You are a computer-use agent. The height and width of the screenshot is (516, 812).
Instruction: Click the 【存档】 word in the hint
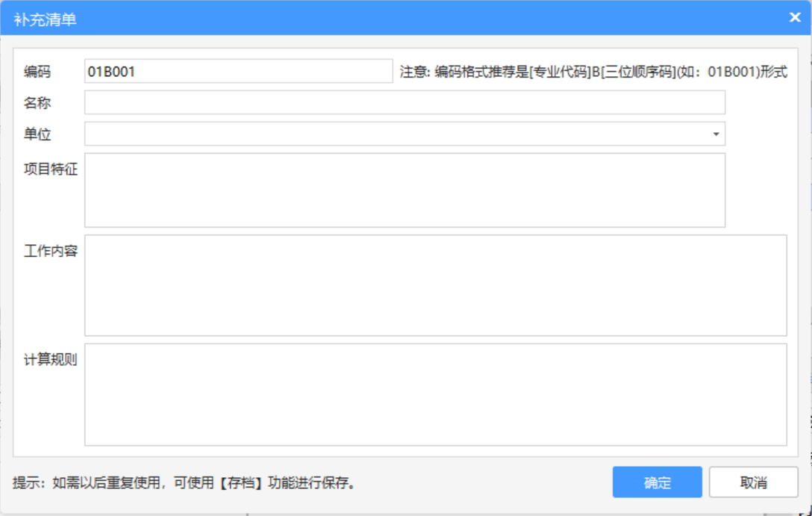tap(242, 483)
